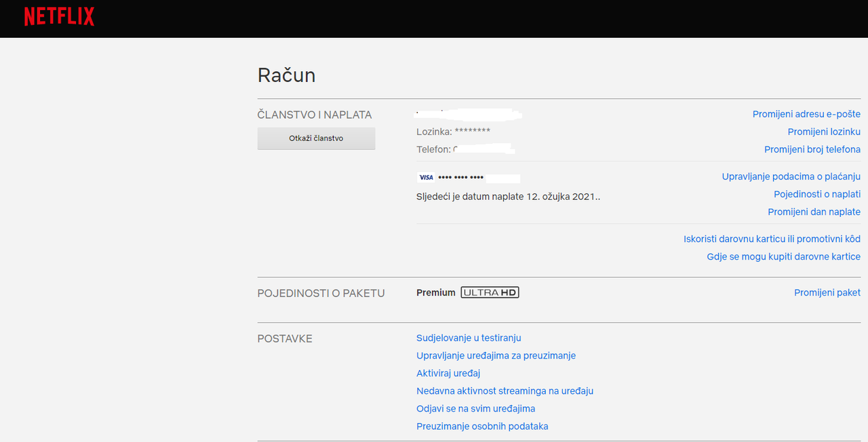868x442 pixels.
Task: Click Odjavi se na svim uređajima
Action: pyautogui.click(x=475, y=409)
